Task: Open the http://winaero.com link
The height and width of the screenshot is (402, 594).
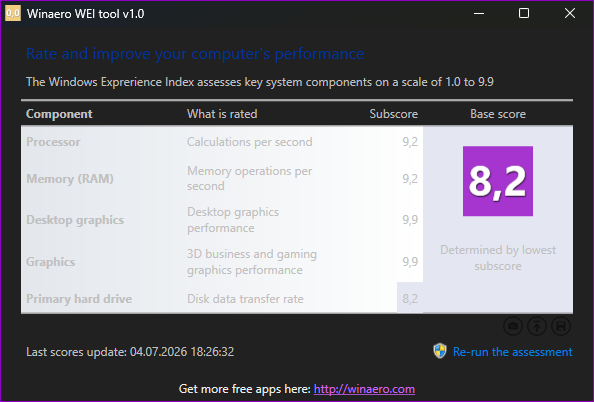Action: click(364, 389)
